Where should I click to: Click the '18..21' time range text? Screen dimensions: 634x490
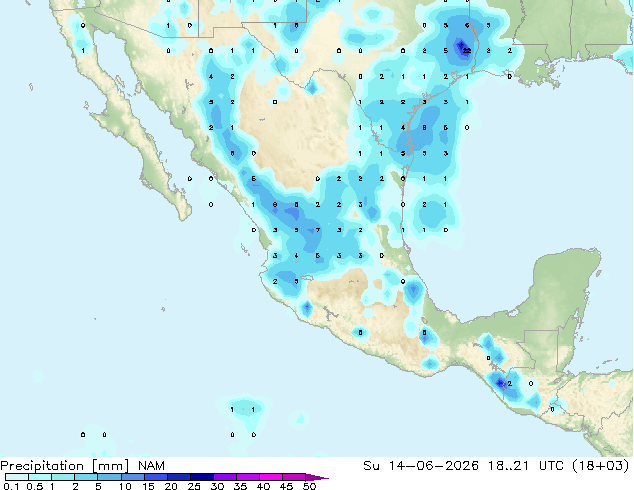tap(508, 466)
